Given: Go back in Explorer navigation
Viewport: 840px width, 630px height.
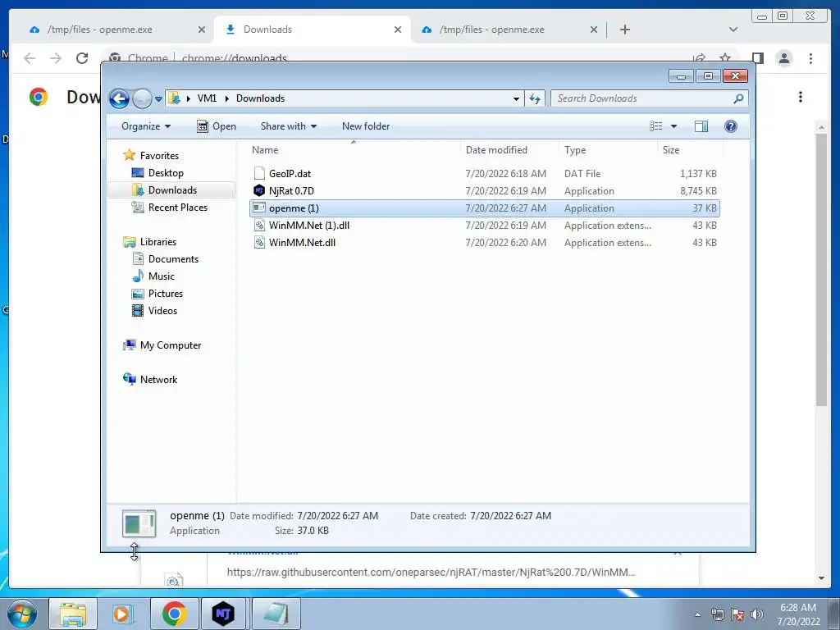Looking at the screenshot, I should pos(119,98).
